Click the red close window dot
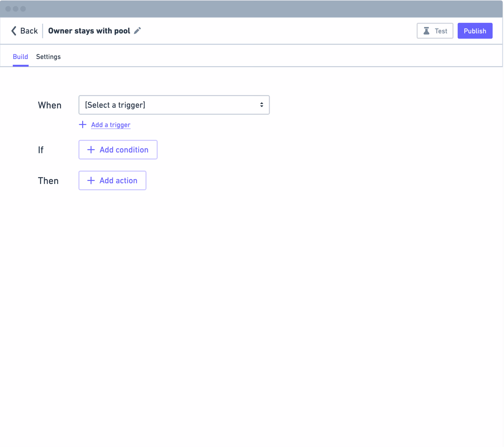This screenshot has width=504, height=447. coord(8,9)
